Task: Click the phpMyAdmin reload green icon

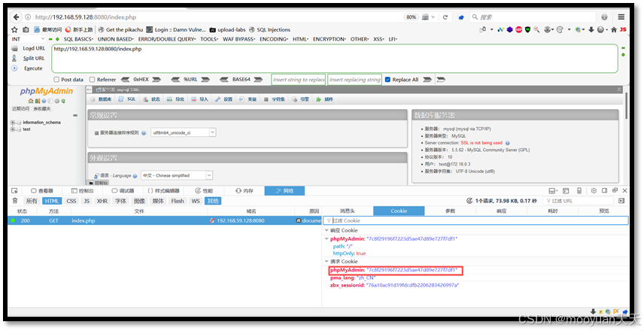Action: click(63, 101)
